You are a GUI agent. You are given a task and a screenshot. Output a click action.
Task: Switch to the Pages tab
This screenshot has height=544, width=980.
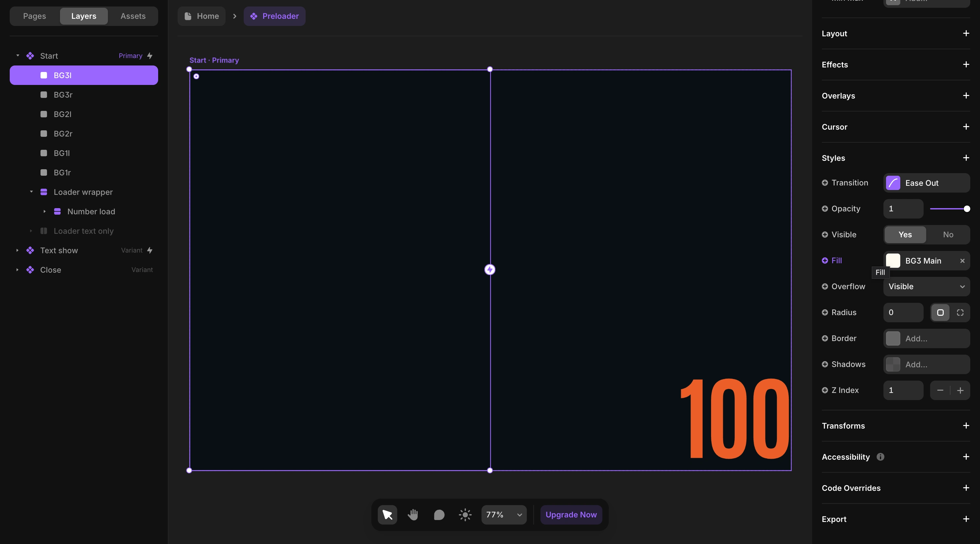34,16
